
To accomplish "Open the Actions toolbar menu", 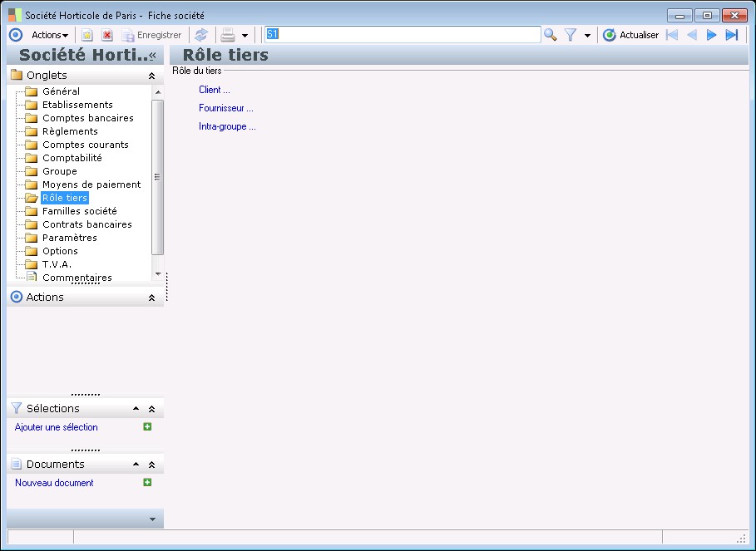I will coord(50,35).
